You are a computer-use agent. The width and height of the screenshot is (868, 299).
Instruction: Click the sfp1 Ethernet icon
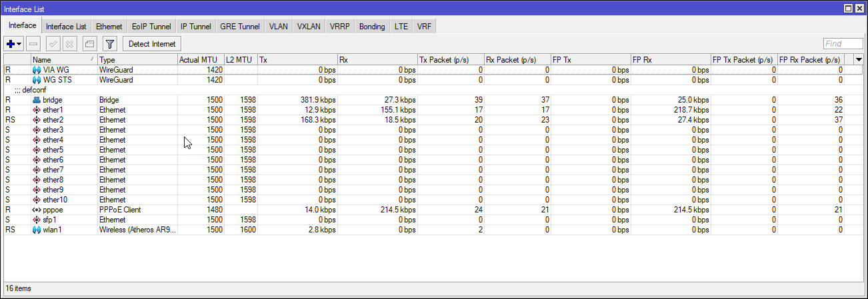pos(37,220)
